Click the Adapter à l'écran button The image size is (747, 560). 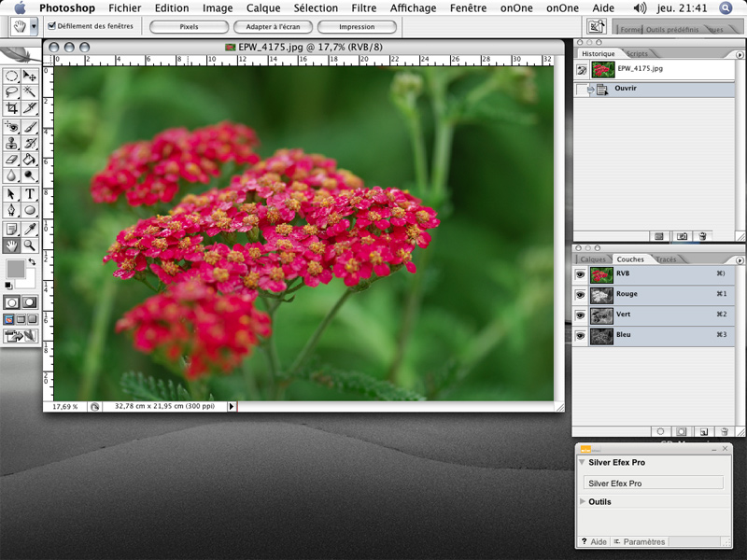coord(273,27)
